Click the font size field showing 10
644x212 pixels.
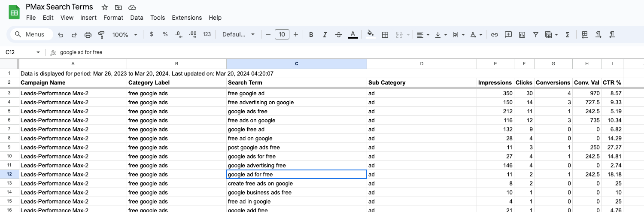[282, 34]
